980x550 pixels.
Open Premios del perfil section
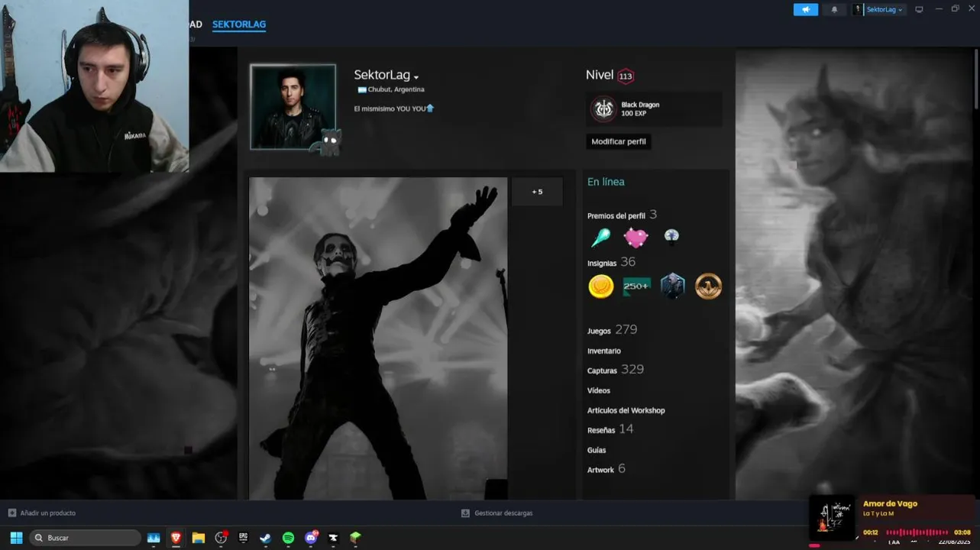616,215
